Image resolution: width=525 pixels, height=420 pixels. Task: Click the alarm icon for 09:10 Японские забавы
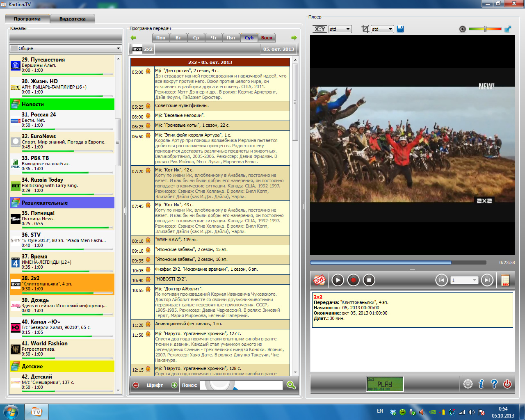click(148, 250)
